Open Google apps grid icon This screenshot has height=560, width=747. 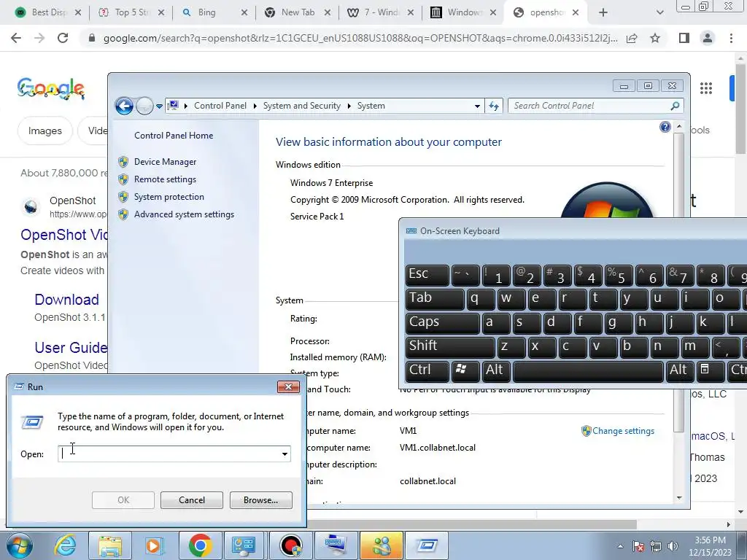click(x=706, y=88)
